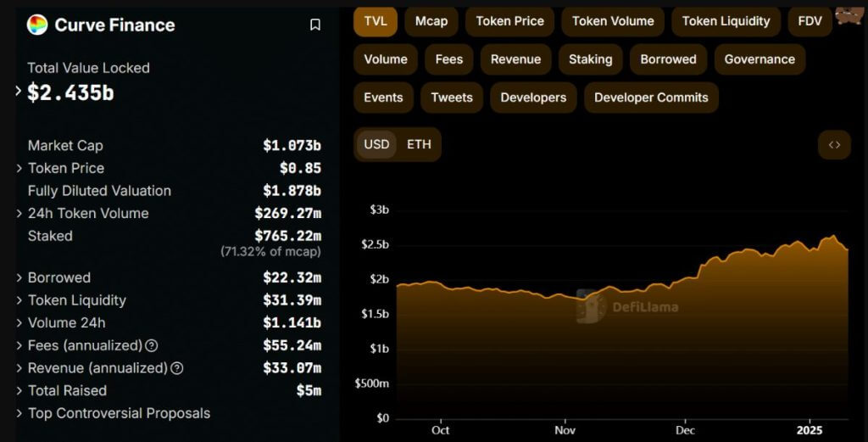This screenshot has height=442, width=868.
Task: Click the $33.07m revenue value
Action: [x=292, y=368]
